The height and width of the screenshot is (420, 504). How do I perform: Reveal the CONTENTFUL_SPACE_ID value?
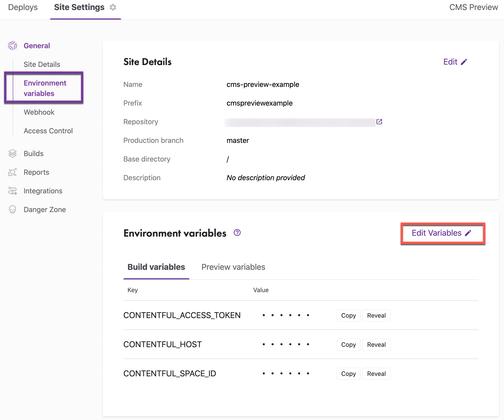point(376,374)
